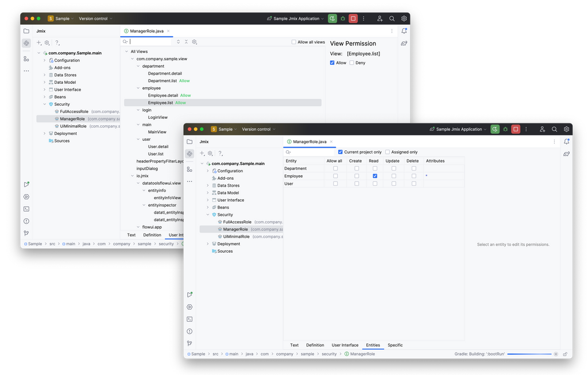Click the Allow link next to Employee.list

point(180,102)
